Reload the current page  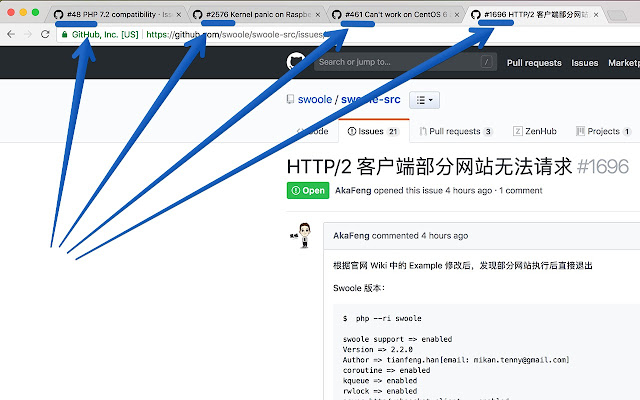click(x=45, y=34)
